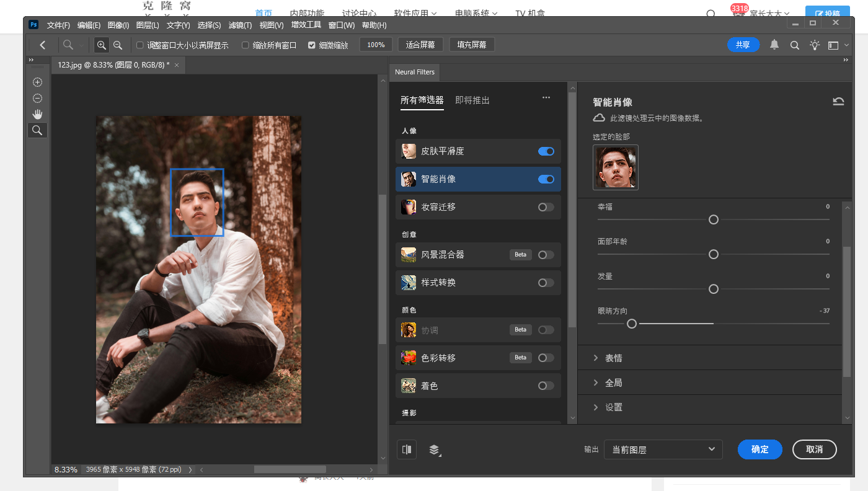Click the blue 共享 button
The height and width of the screenshot is (491, 868).
click(743, 45)
